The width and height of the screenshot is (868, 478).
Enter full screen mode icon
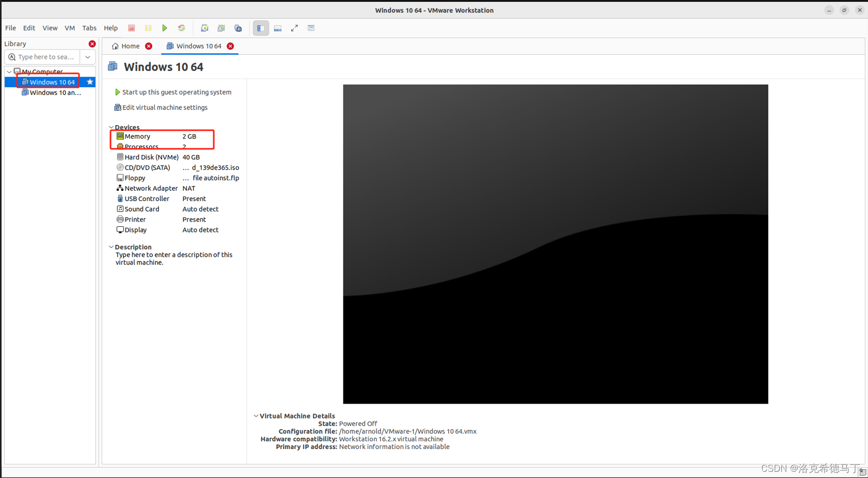pyautogui.click(x=294, y=28)
